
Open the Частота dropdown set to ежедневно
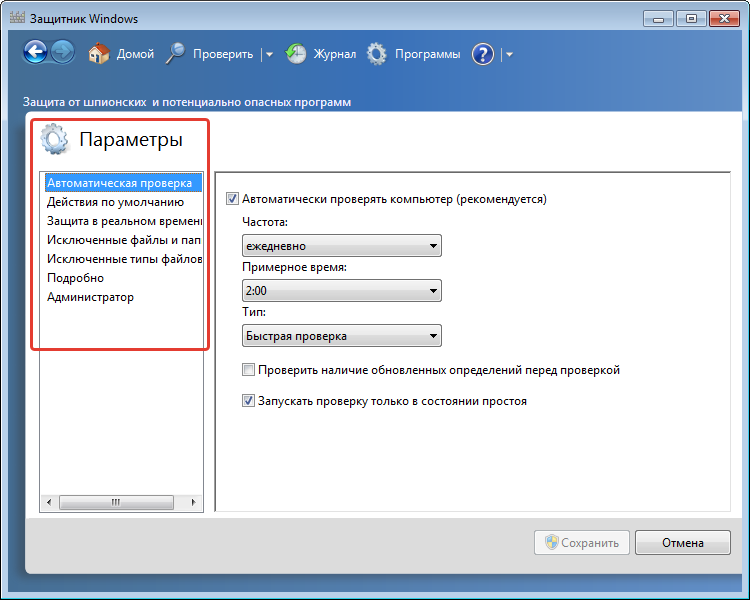pyautogui.click(x=342, y=245)
